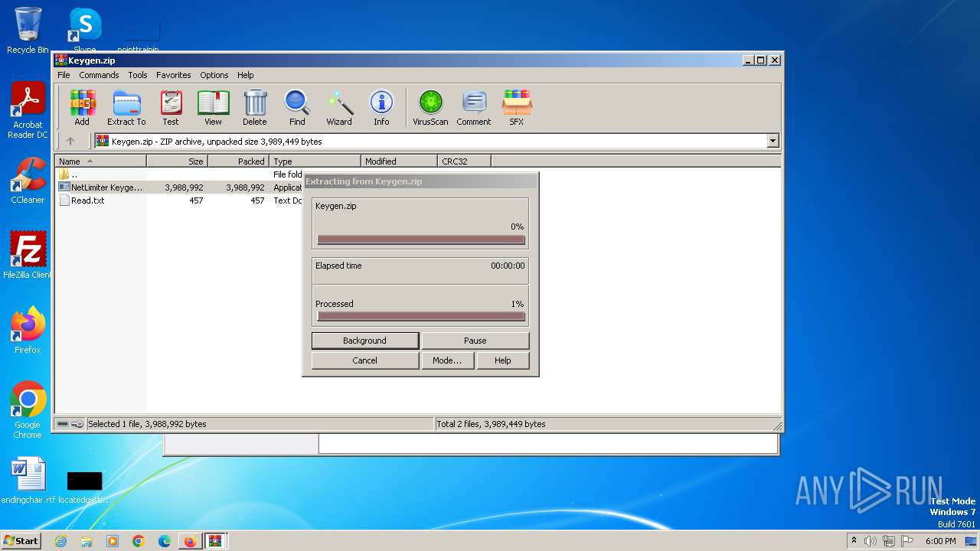The width and height of the screenshot is (980, 551).
Task: Click the Keygen.zip file progress bar
Action: pos(421,240)
